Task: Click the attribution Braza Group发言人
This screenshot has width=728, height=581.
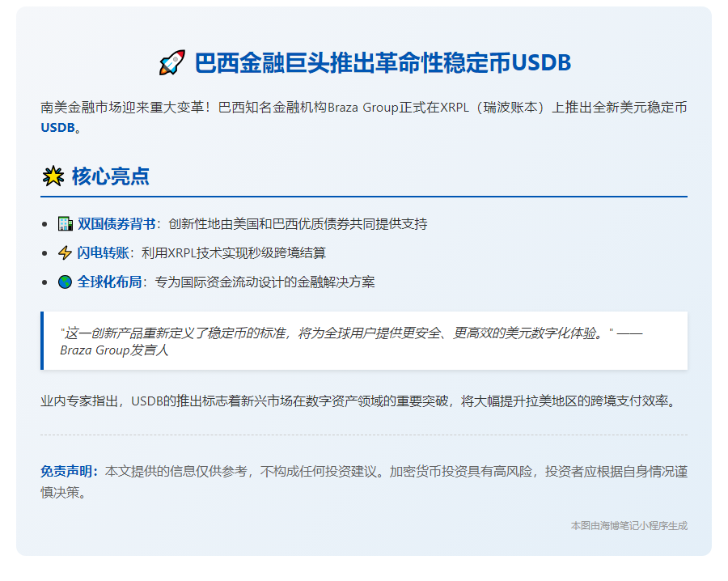Action: pyautogui.click(x=114, y=350)
